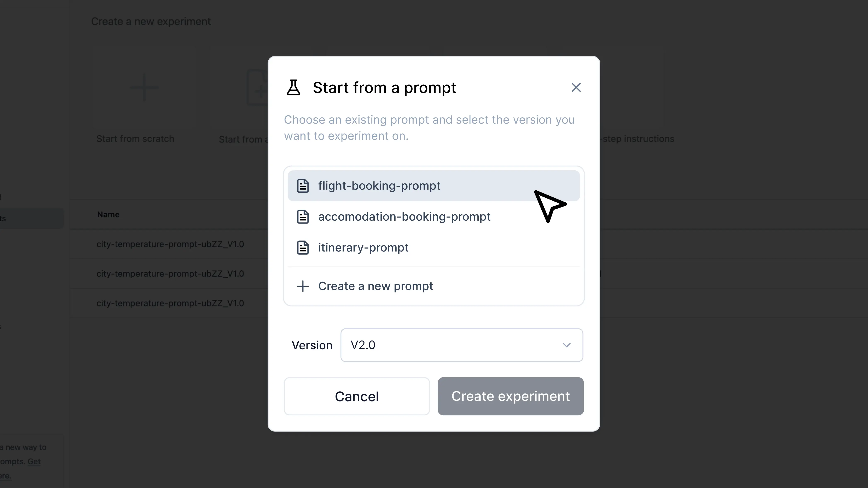This screenshot has height=488, width=868.
Task: Click the chevron inside the Version selector
Action: [566, 345]
